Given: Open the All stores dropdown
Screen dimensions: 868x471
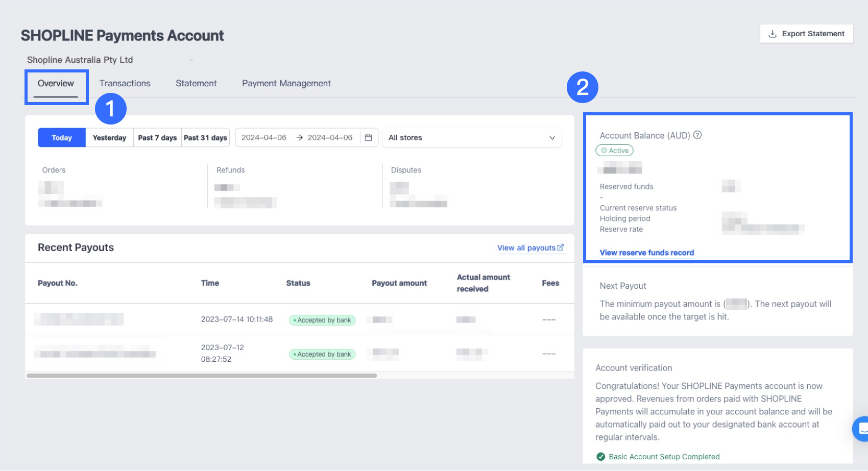Looking at the screenshot, I should tap(472, 138).
